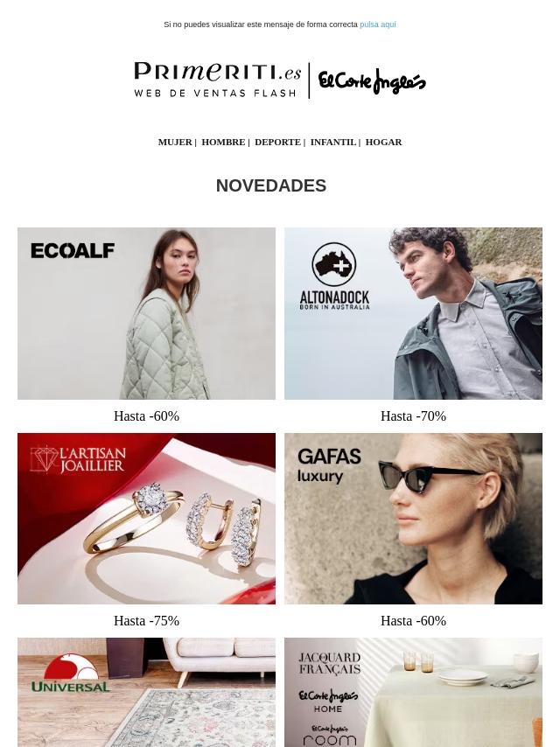560x747 pixels.
Task: Click 'Hasta -75%' under L'Artisan Joaillier
Action: [x=146, y=621]
